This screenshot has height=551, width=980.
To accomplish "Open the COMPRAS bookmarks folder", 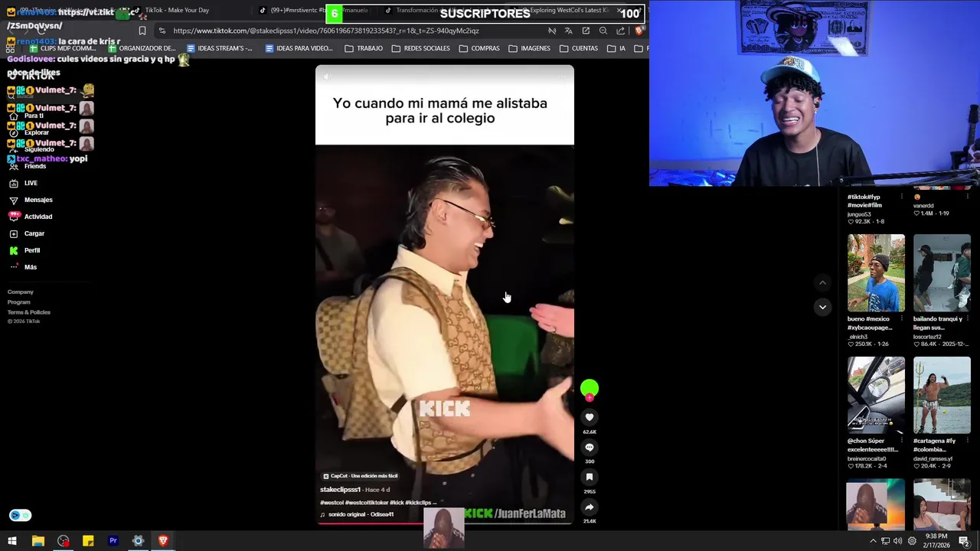I will click(479, 48).
